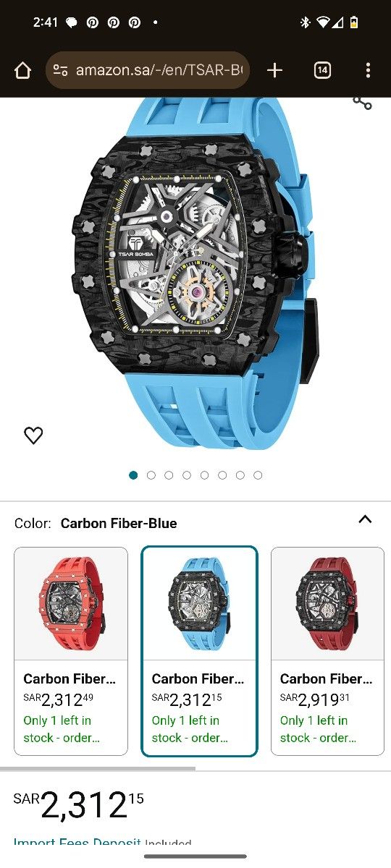The width and height of the screenshot is (391, 868).
Task: Tap the site settings icon in address bar
Action: [61, 70]
